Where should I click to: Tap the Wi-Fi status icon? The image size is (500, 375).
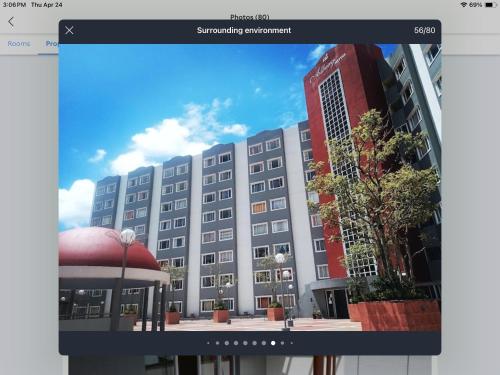464,5
